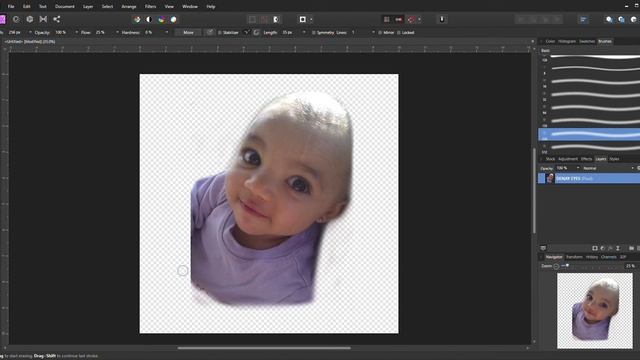
Task: Open the layer blend mode Normal dropdown
Action: tap(608, 168)
